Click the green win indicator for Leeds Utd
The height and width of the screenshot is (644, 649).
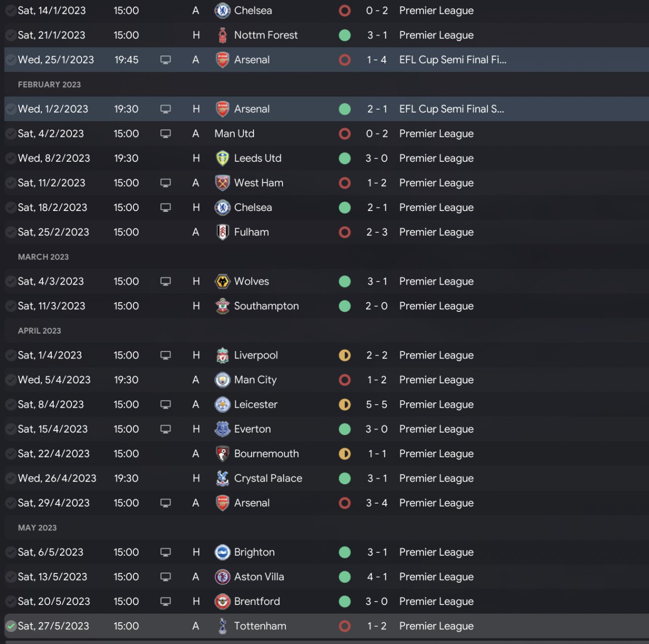pyautogui.click(x=345, y=158)
